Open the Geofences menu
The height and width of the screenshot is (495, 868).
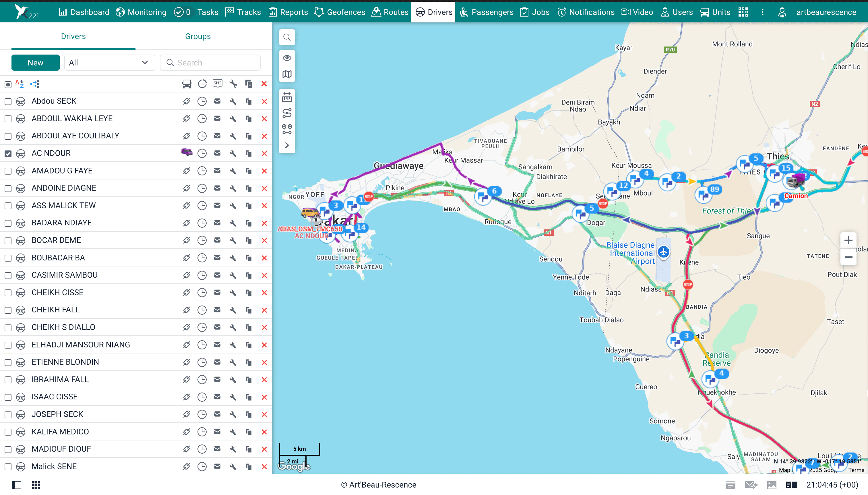pos(340,12)
